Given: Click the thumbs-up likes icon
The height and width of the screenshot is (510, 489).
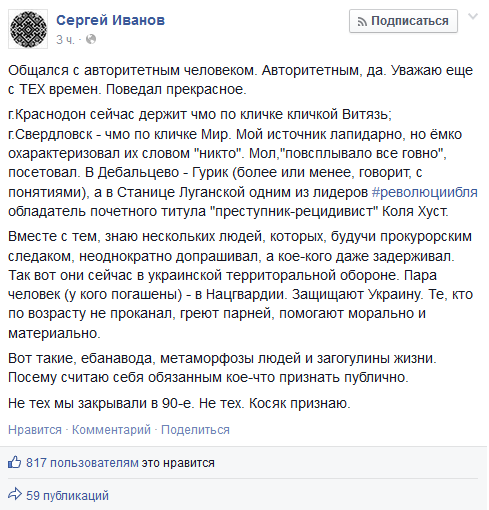Looking at the screenshot, I should [x=15, y=462].
